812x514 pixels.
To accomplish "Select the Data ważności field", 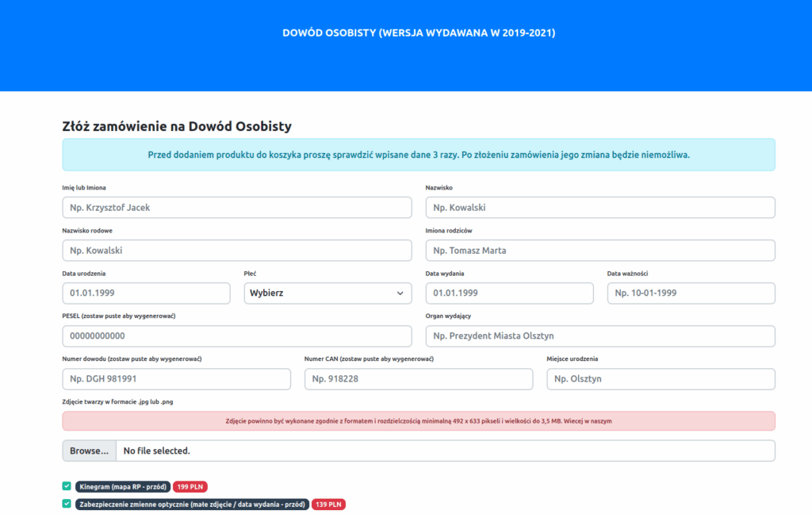I will [x=691, y=293].
